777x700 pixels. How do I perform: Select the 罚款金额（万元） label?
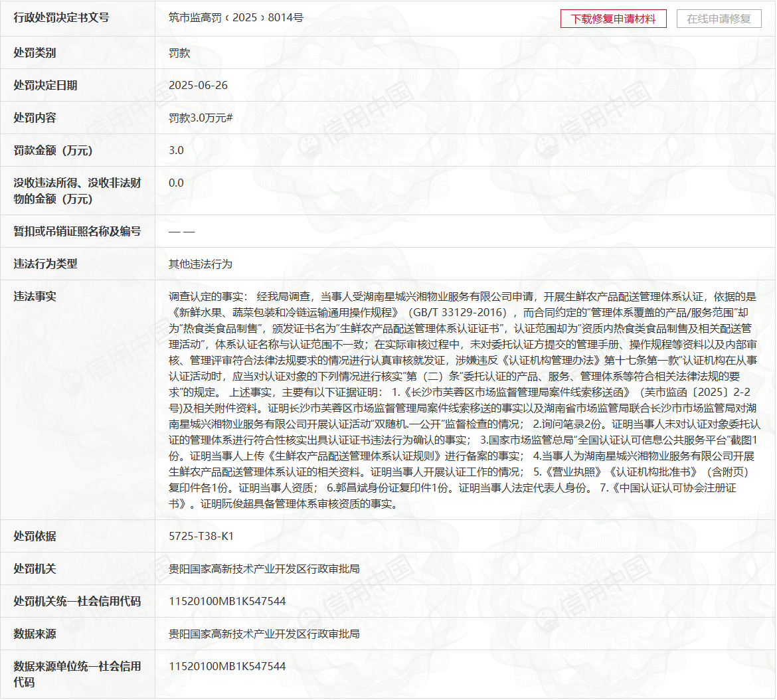tap(53, 151)
